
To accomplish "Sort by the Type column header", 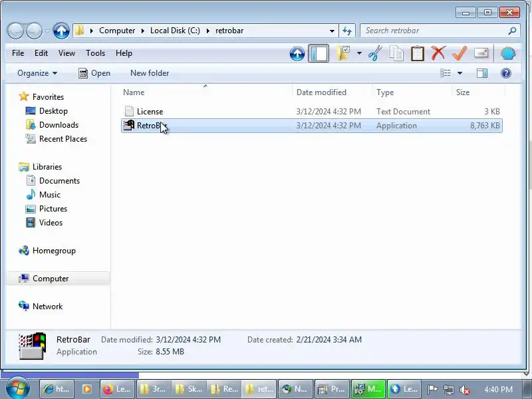I will 385,92.
